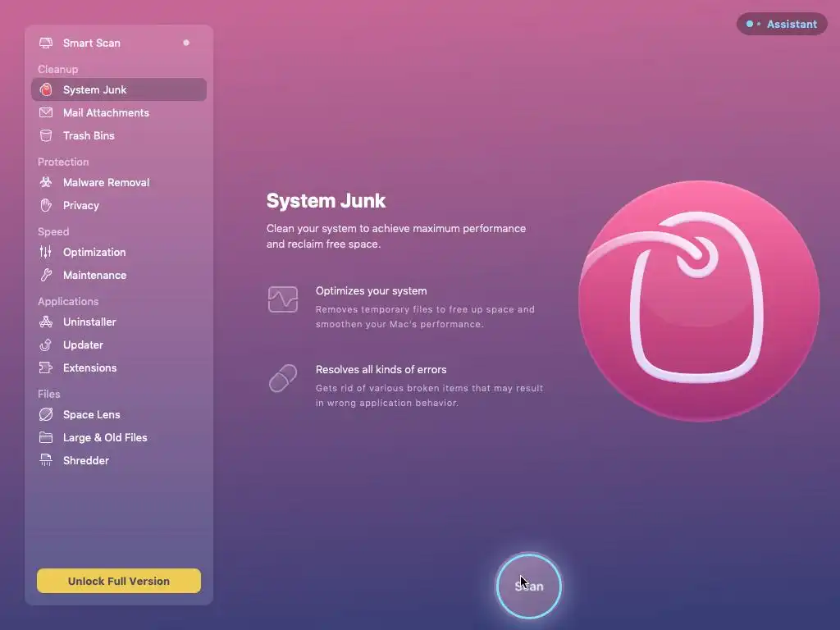This screenshot has width=840, height=630.
Task: Click the Privacy hand icon
Action: 46,205
